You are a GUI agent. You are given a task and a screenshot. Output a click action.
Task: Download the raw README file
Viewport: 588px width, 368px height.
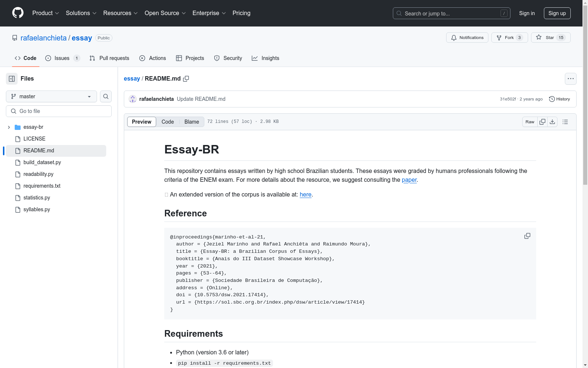(x=552, y=122)
